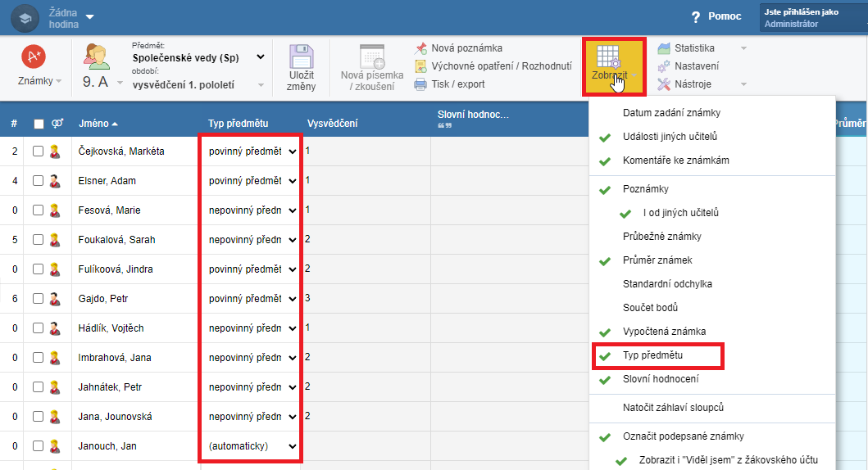
Task: Click student avatar icon for Imbrahová, Jana
Action: (x=55, y=358)
